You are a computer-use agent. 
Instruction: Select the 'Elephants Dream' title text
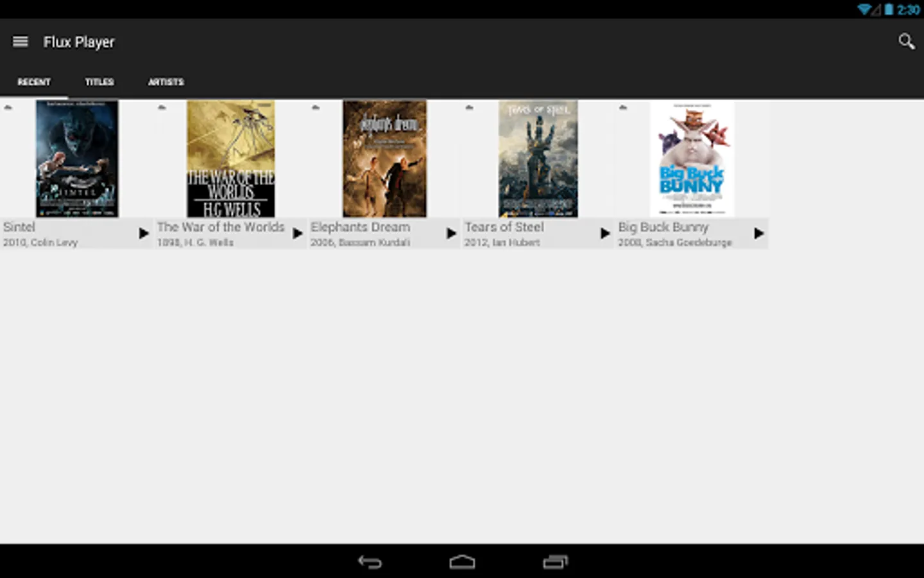(360, 227)
